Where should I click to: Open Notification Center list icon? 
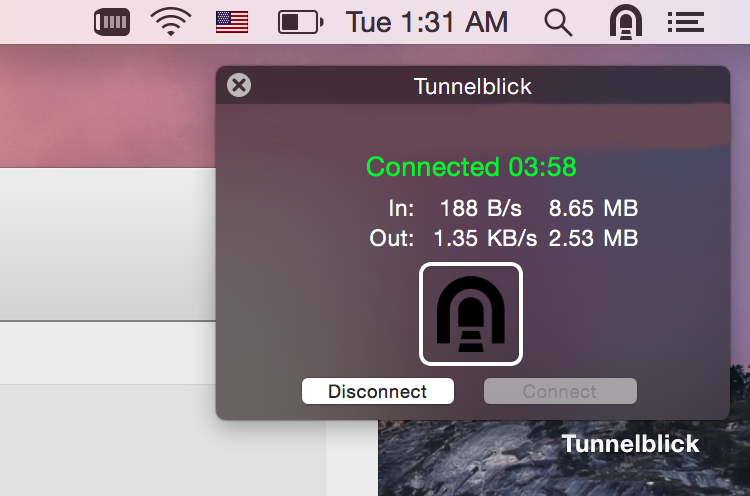(x=686, y=21)
